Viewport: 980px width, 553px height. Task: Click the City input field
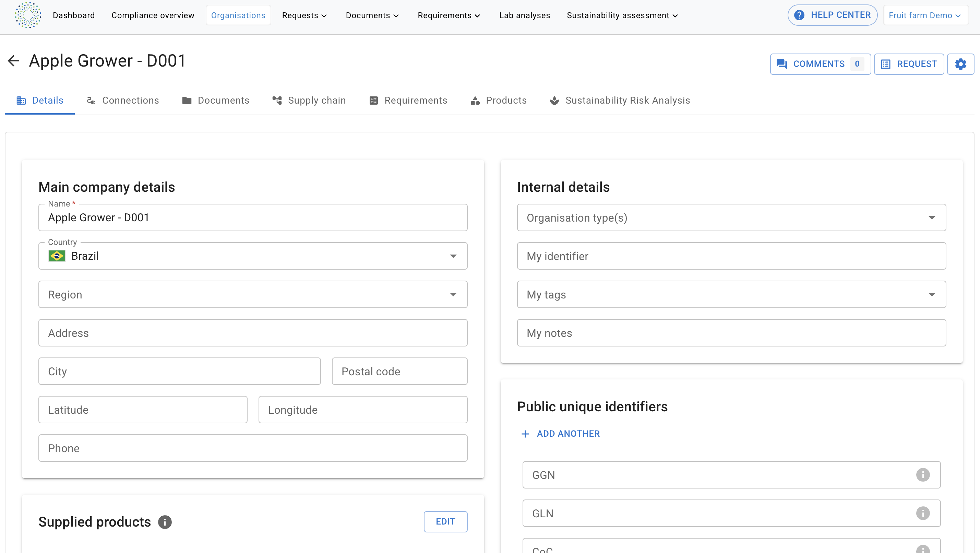[180, 371]
